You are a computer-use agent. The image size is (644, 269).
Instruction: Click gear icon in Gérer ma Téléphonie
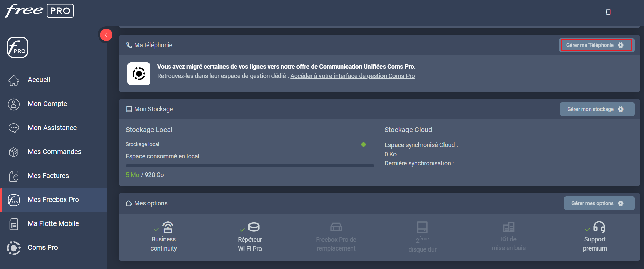click(621, 45)
